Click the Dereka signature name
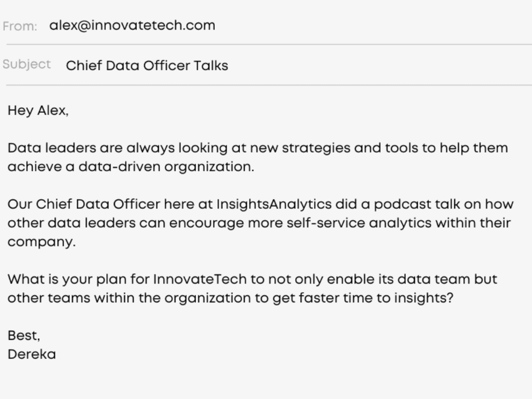This screenshot has width=532, height=399. tap(32, 354)
